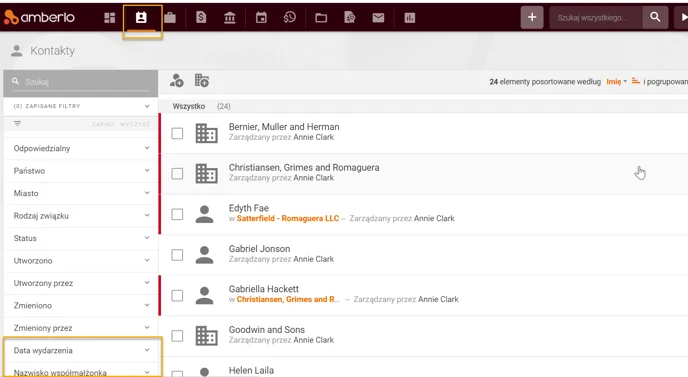This screenshot has width=688, height=377.
Task: Expand the Państwo filter
Action: coord(81,171)
